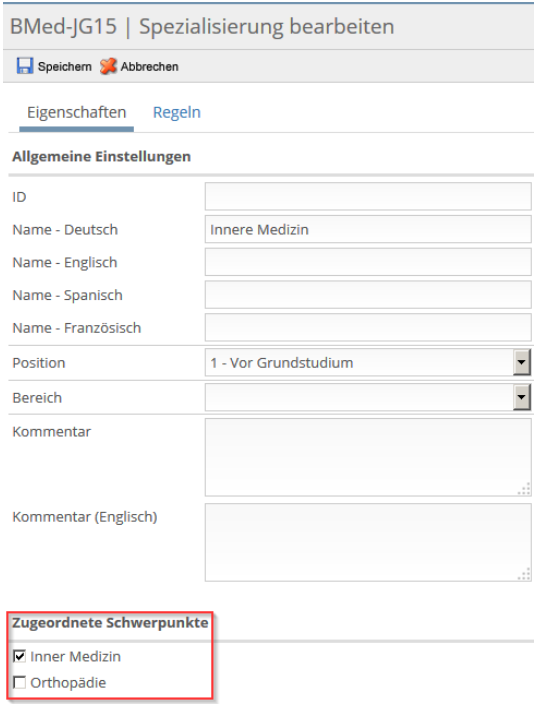Click the Kommentar (Englisch) textarea resize grip
This screenshot has width=540, height=714.
click(524, 574)
